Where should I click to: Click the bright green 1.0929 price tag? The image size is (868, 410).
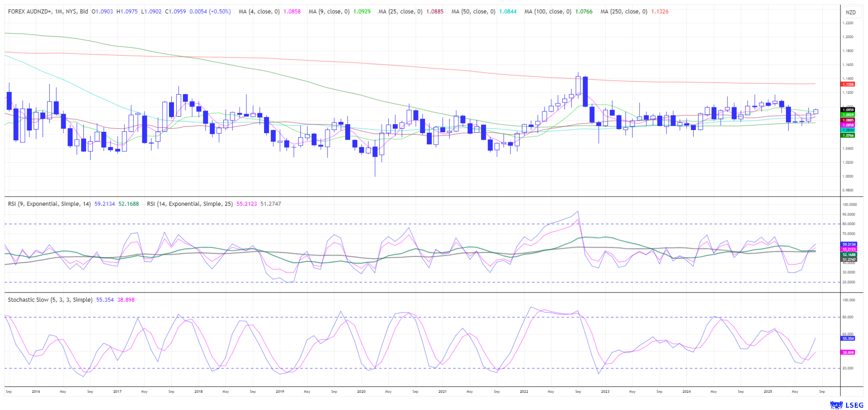pyautogui.click(x=848, y=115)
